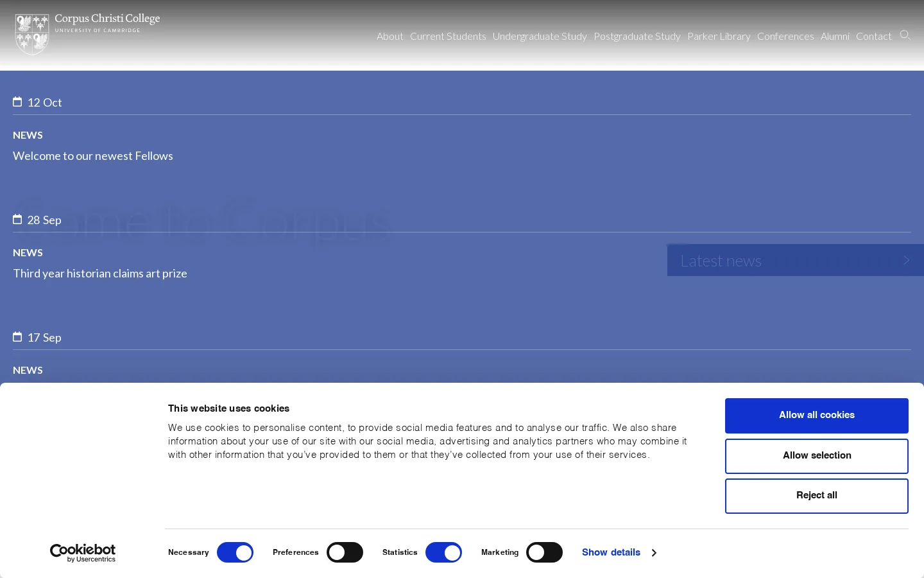The image size is (924, 578).
Task: Open the site search icon
Action: click(905, 35)
